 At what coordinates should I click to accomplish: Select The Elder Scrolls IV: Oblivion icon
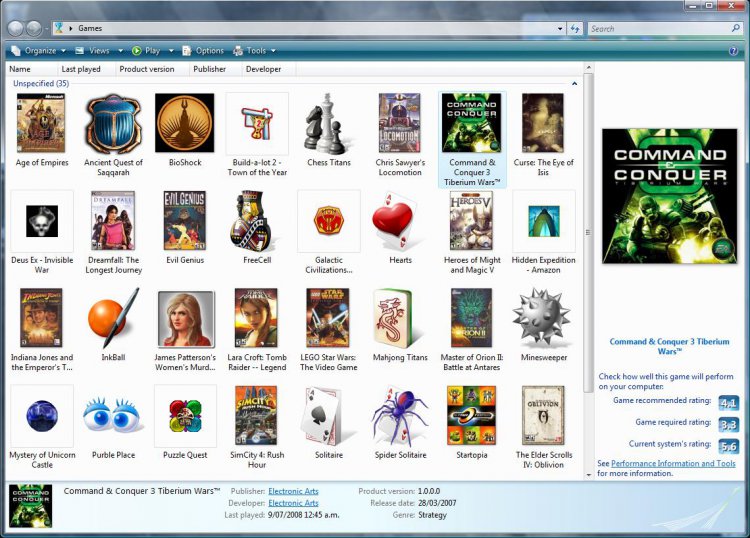click(x=543, y=416)
